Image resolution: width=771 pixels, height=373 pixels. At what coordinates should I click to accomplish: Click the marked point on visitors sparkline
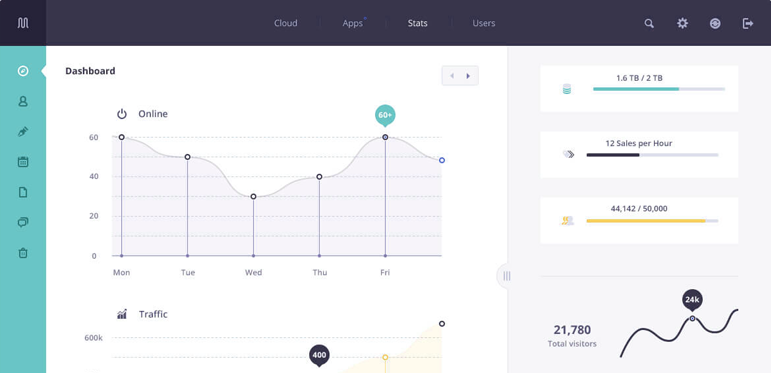point(692,318)
